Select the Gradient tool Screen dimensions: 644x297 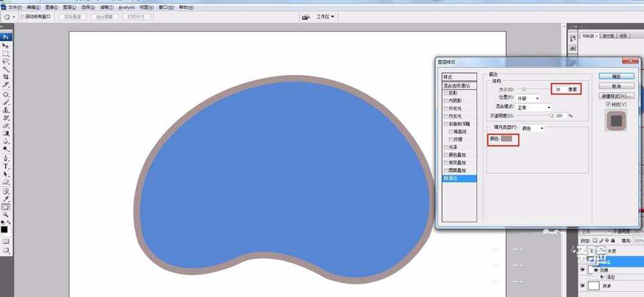click(6, 133)
